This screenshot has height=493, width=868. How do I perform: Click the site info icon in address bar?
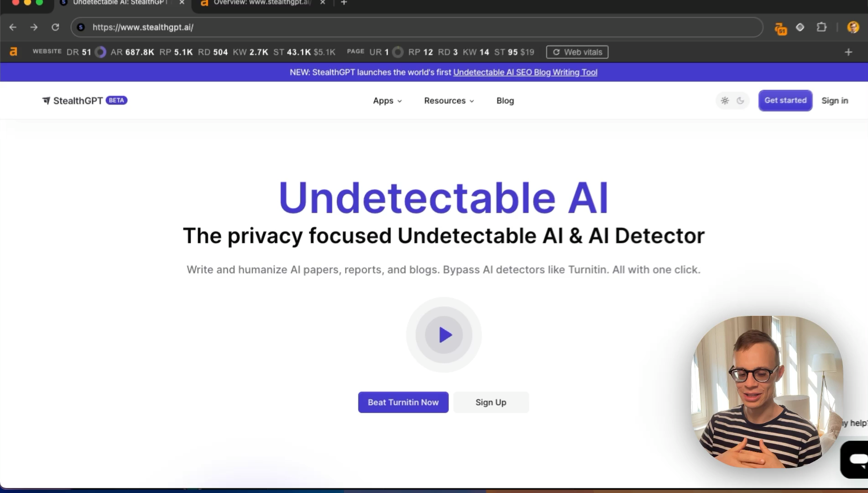point(81,27)
